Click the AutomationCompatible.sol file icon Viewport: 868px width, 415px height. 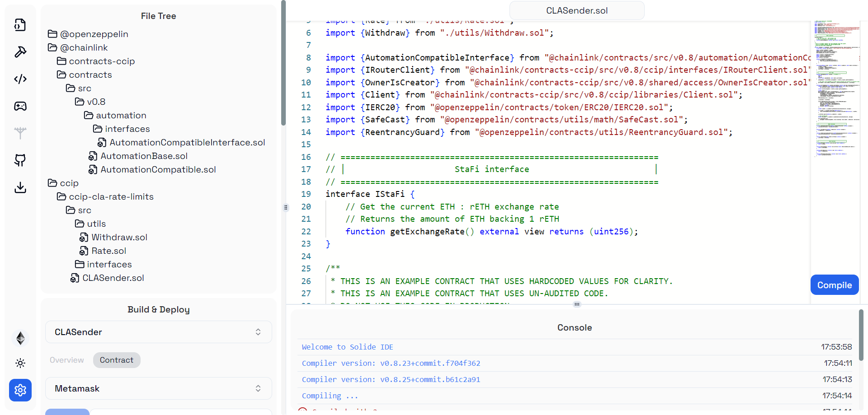93,170
